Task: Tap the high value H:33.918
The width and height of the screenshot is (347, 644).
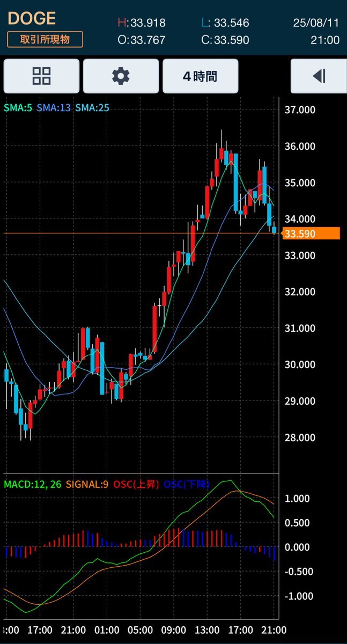Action: tap(142, 23)
